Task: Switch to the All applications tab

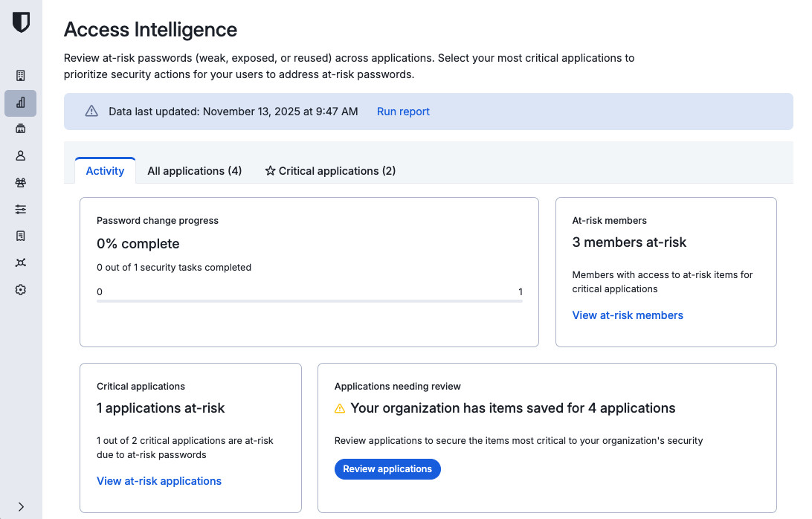Action: 194,171
